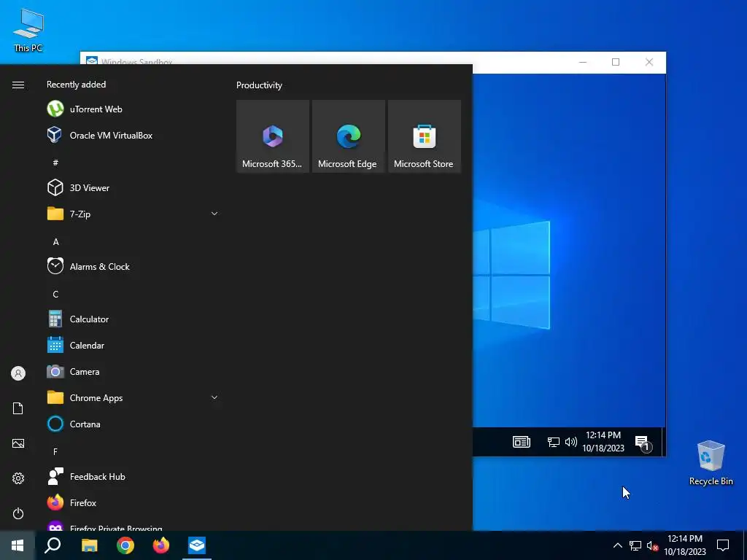Open Documents from Start sidebar
The height and width of the screenshot is (560, 747).
pyautogui.click(x=18, y=408)
